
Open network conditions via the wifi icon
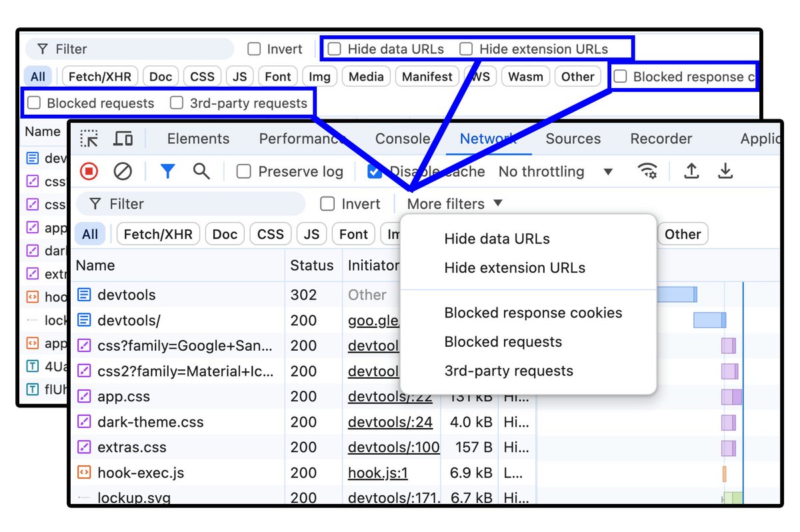648,171
